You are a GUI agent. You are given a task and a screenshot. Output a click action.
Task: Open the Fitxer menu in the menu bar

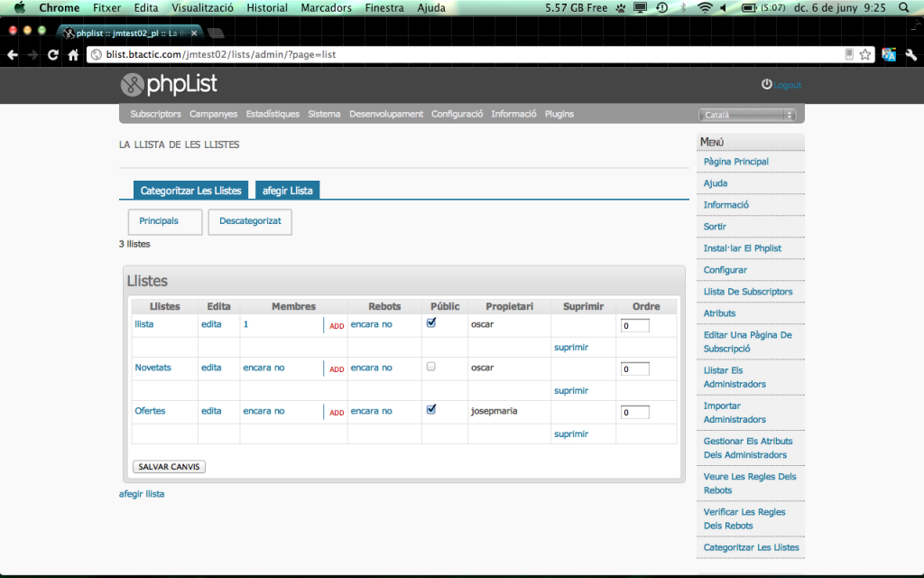[x=106, y=7]
